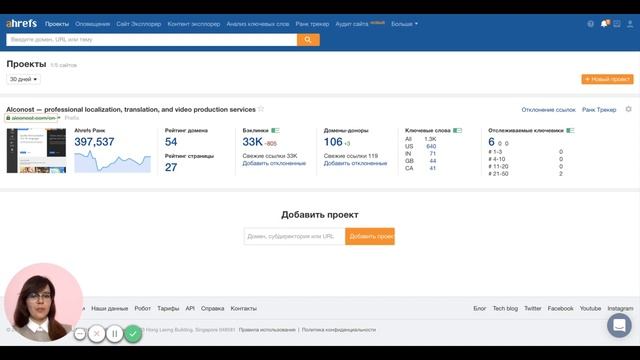Click the 33K backlinks value
640x360 pixels.
click(x=252, y=142)
